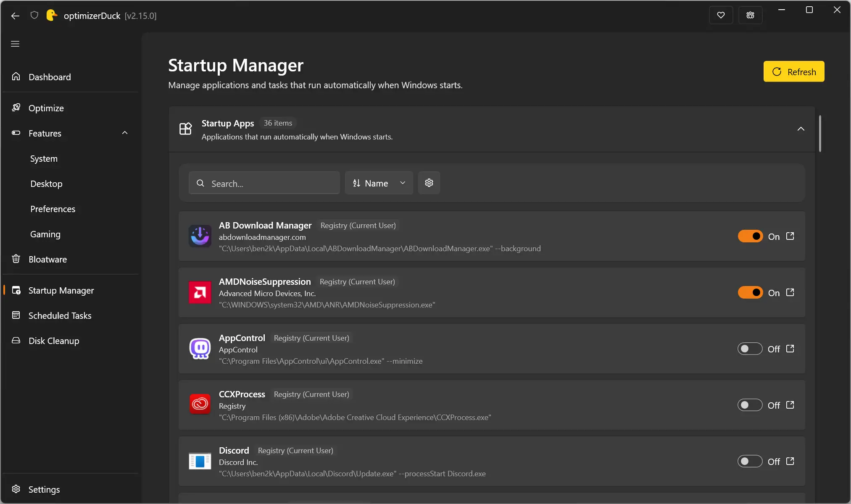
Task: Select the Preferences feature item
Action: tap(71, 209)
